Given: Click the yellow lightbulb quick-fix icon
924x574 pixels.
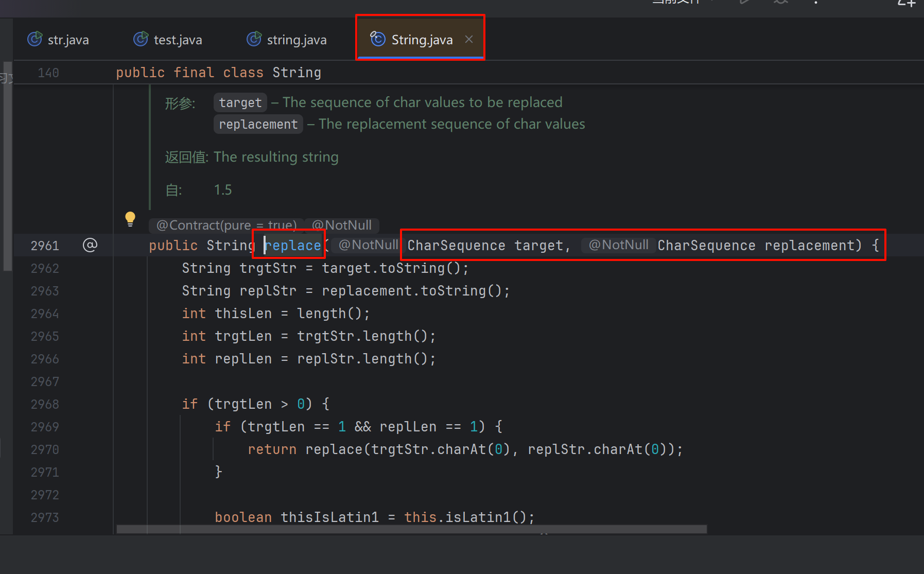Looking at the screenshot, I should coord(130,218).
